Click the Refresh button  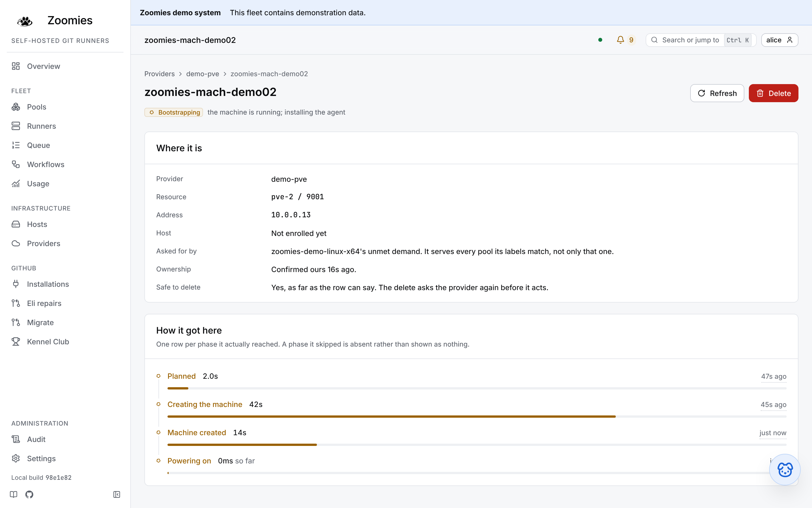(x=717, y=93)
